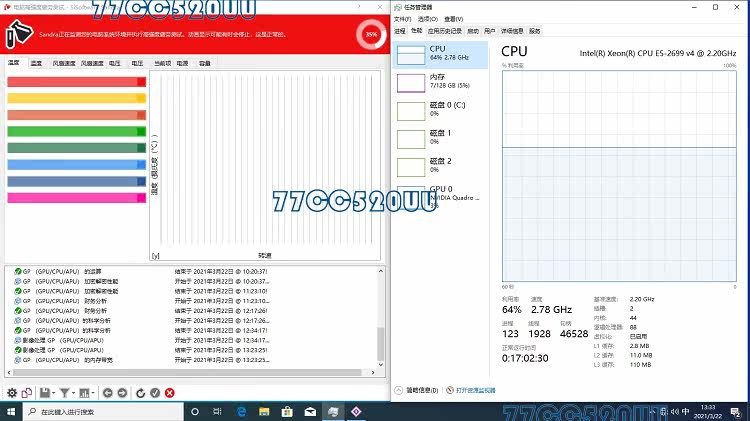Open the Windows Start menu
The image size is (750, 421).
point(11,411)
